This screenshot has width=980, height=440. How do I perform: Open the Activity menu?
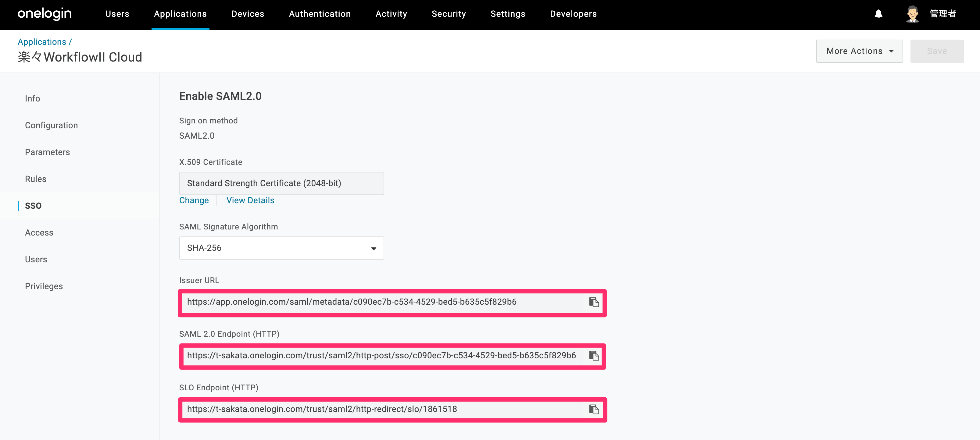point(391,14)
